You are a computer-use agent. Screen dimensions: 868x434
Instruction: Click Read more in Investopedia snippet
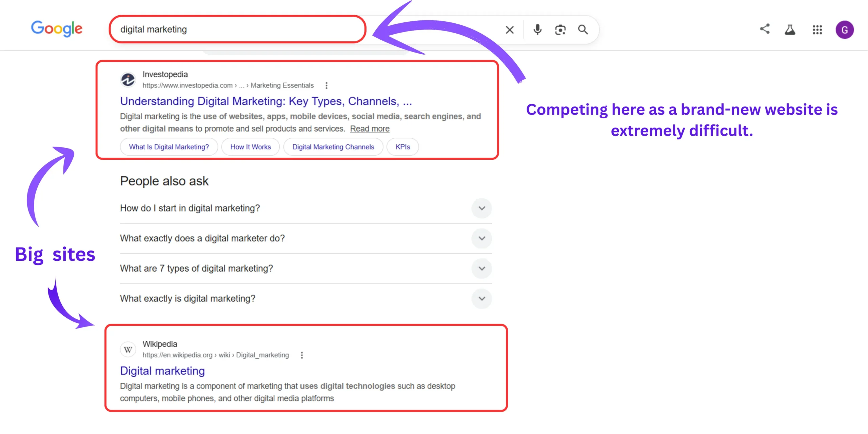370,129
